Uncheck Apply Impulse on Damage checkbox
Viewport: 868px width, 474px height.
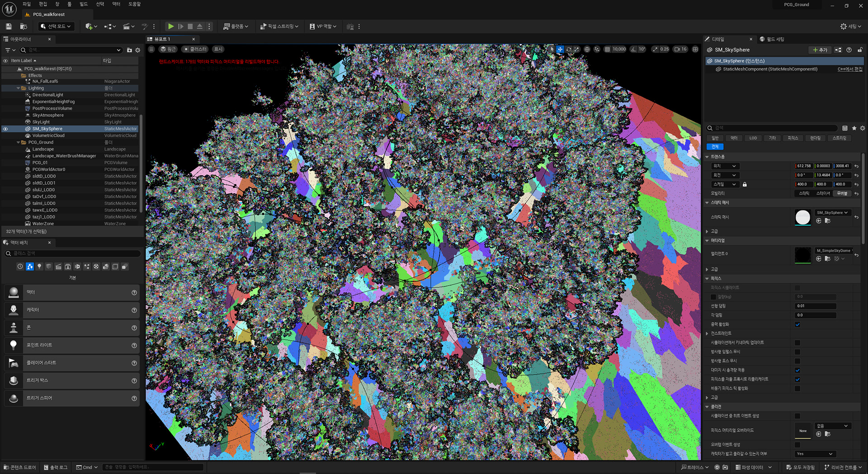(797, 370)
